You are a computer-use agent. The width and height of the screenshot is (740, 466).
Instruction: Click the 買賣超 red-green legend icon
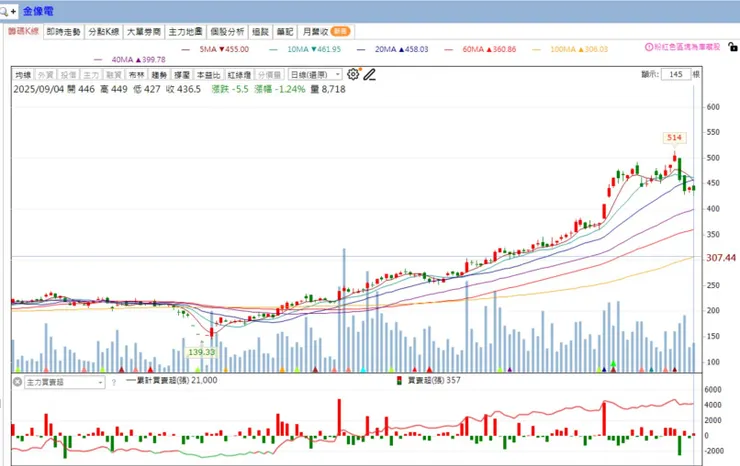399,381
